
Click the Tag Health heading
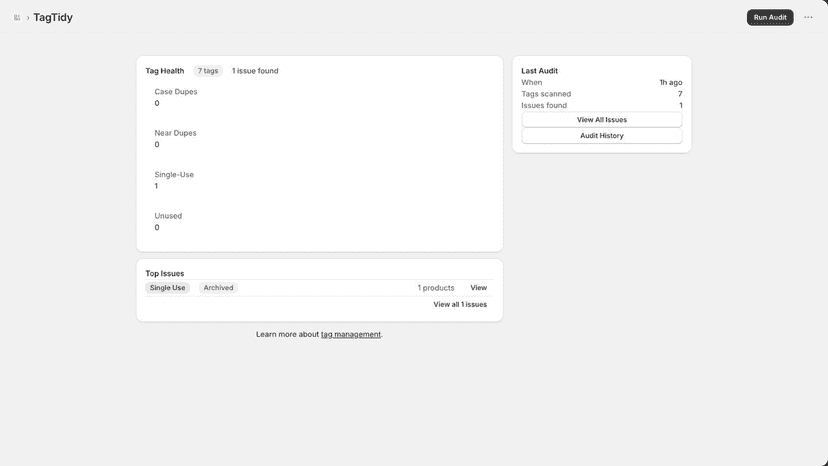click(x=165, y=71)
